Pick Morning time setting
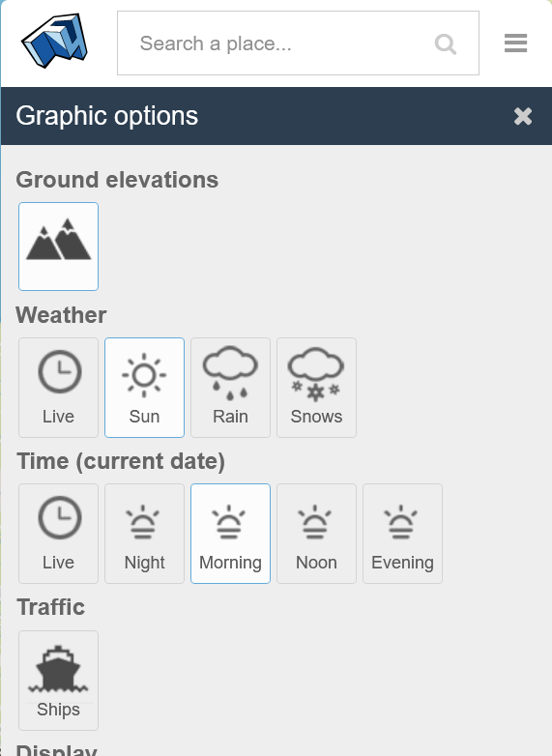This screenshot has height=756, width=552. (230, 534)
